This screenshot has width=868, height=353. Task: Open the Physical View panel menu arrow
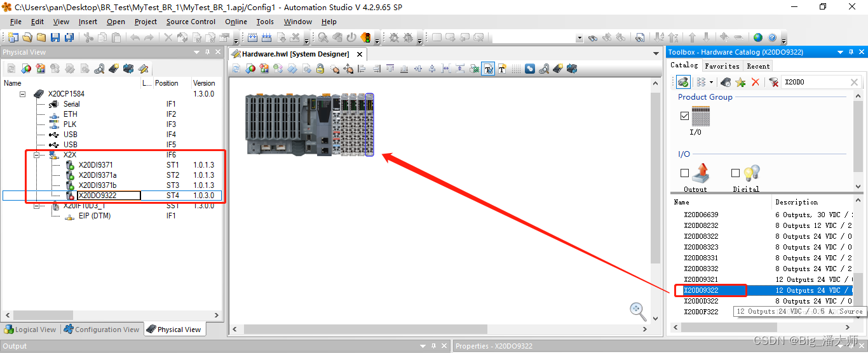click(197, 52)
